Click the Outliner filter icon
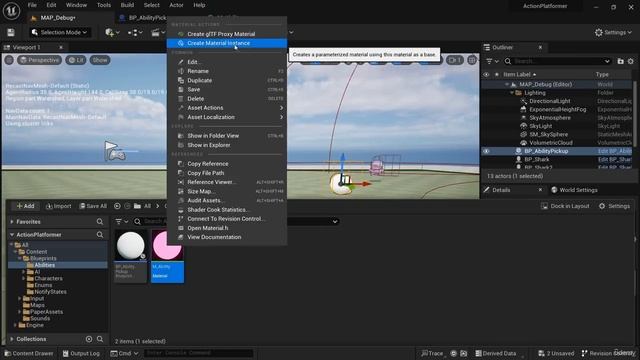Image resolution: width=640 pixels, height=360 pixels. tap(489, 61)
